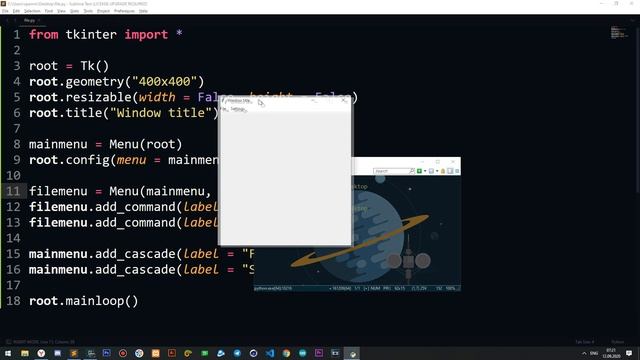Open Photoshop from the taskbar
Image resolution: width=640 pixels, height=360 pixels.
[107, 353]
